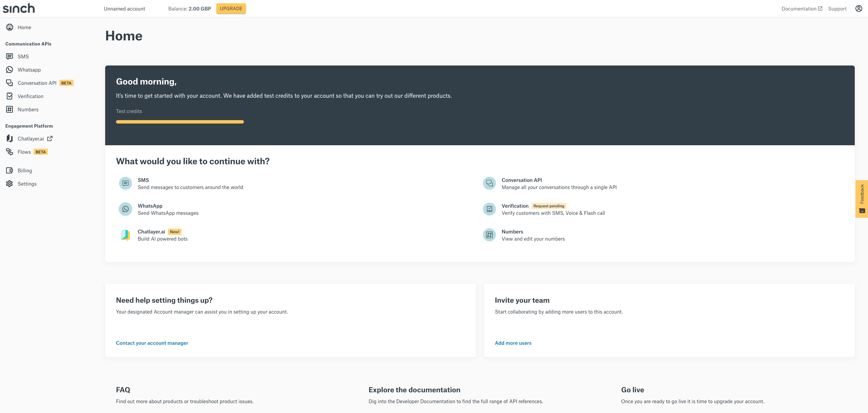
Task: Open Settings via the gear icon
Action: point(9,184)
